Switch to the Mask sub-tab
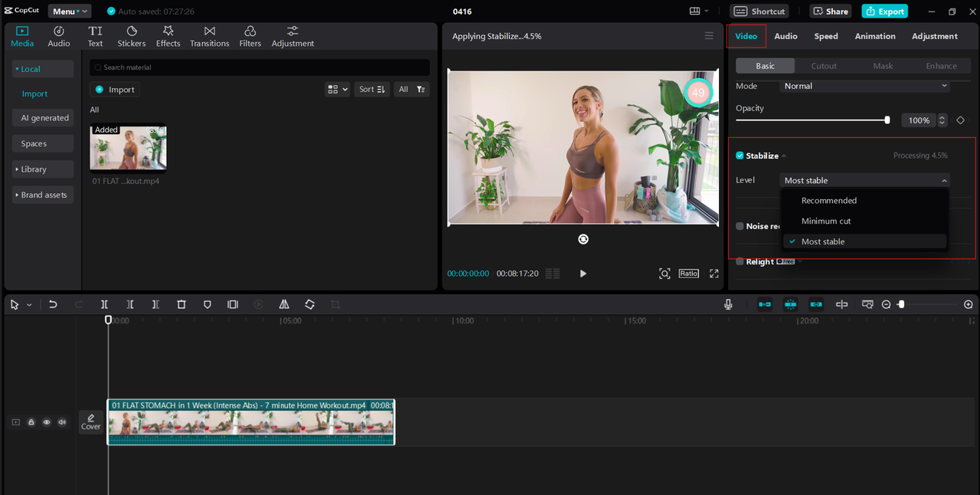 tap(883, 66)
